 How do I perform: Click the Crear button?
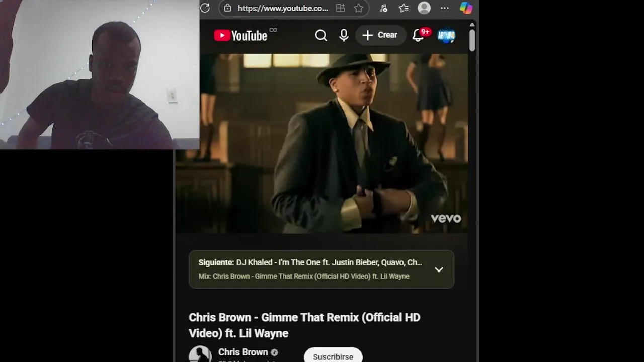coord(380,35)
